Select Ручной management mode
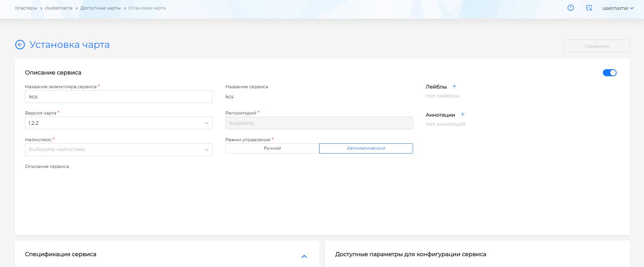 (x=272, y=148)
